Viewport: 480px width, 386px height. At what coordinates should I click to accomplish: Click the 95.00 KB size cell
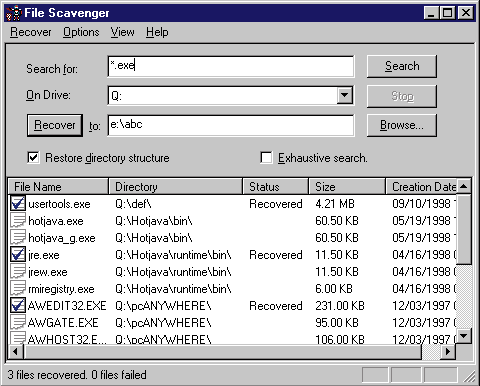coord(337,323)
